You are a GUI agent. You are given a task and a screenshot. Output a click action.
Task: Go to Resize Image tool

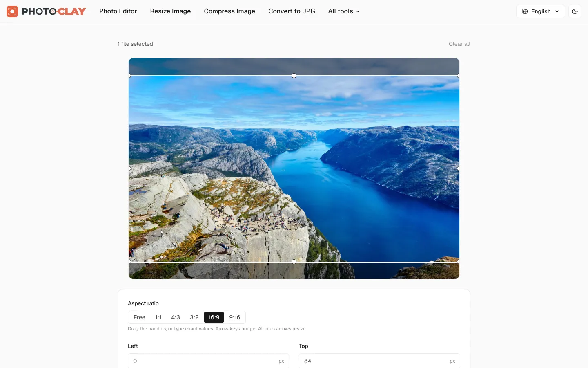170,11
